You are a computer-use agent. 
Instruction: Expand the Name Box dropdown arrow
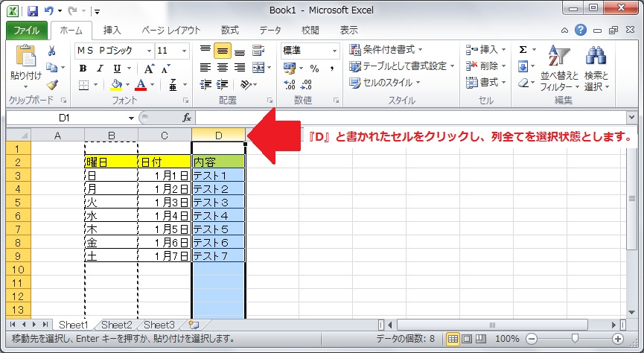coord(131,118)
